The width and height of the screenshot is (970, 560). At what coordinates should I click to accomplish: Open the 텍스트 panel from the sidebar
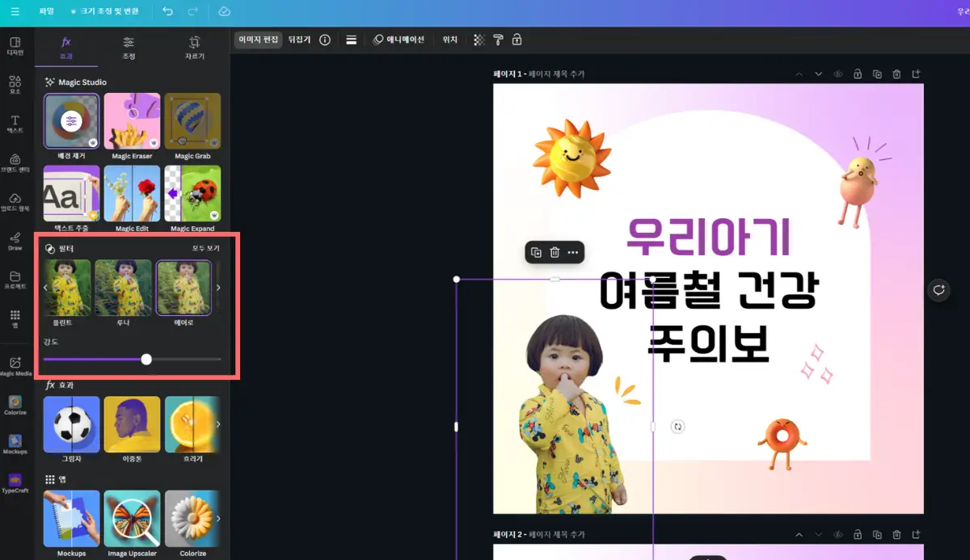pos(15,124)
